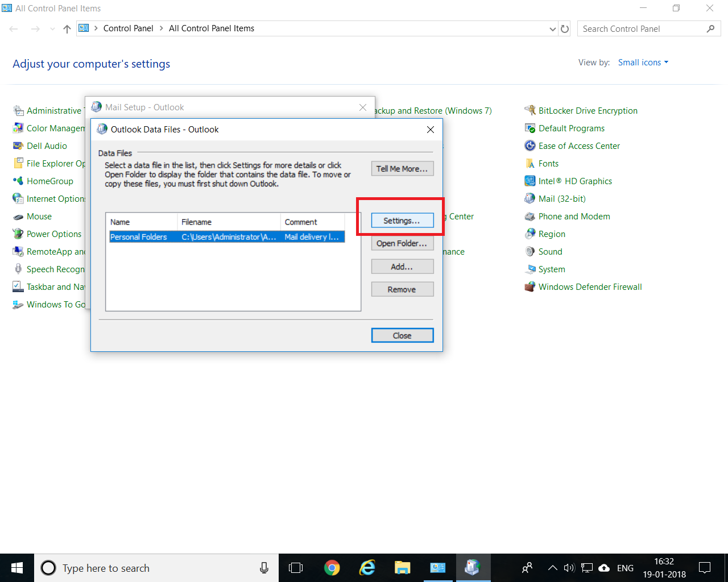
Task: Click the Windows To Go icon
Action: [x=18, y=304]
